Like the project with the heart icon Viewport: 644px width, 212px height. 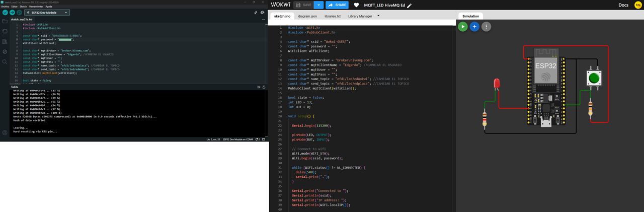pyautogui.click(x=356, y=5)
